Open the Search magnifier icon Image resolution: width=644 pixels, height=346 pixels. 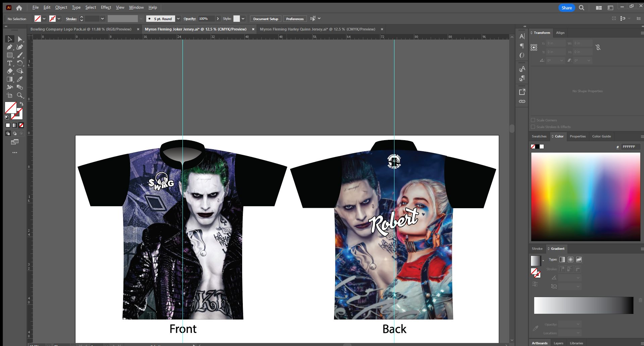coord(582,8)
